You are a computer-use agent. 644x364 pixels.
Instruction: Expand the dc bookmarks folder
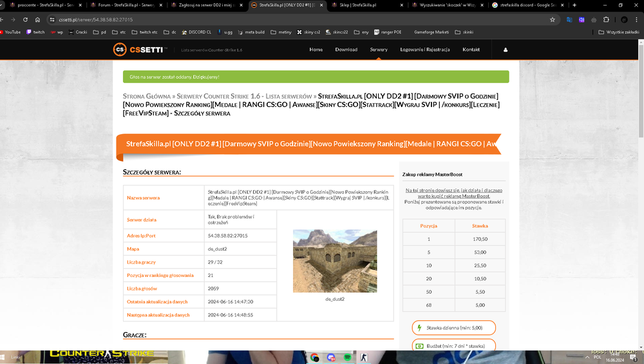coord(170,32)
